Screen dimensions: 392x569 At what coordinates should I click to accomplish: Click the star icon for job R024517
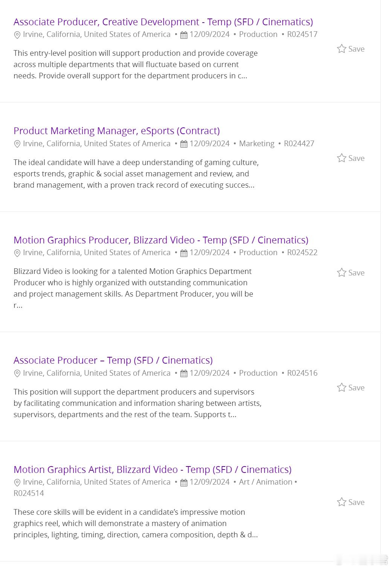point(342,49)
